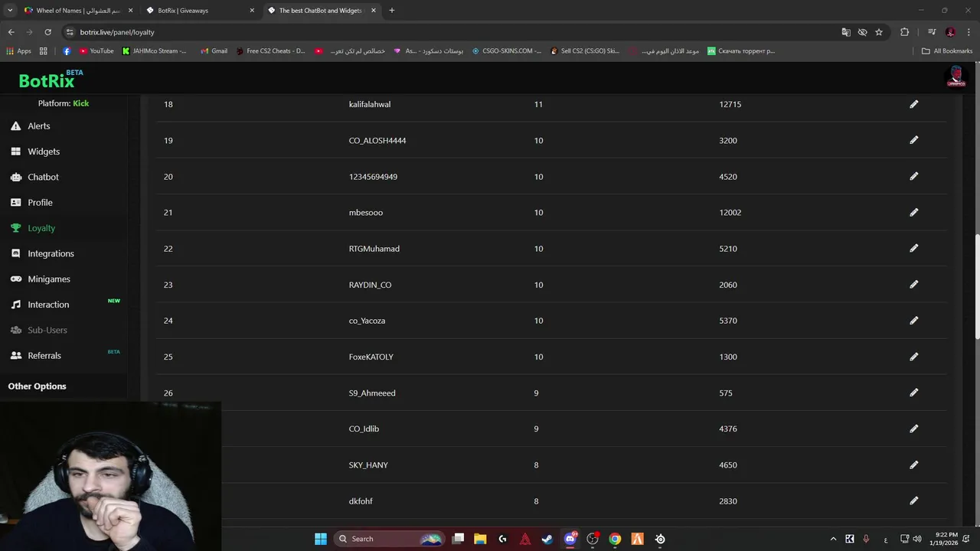The height and width of the screenshot is (551, 980).
Task: Close the BotRix Giveaways tab
Action: [252, 11]
